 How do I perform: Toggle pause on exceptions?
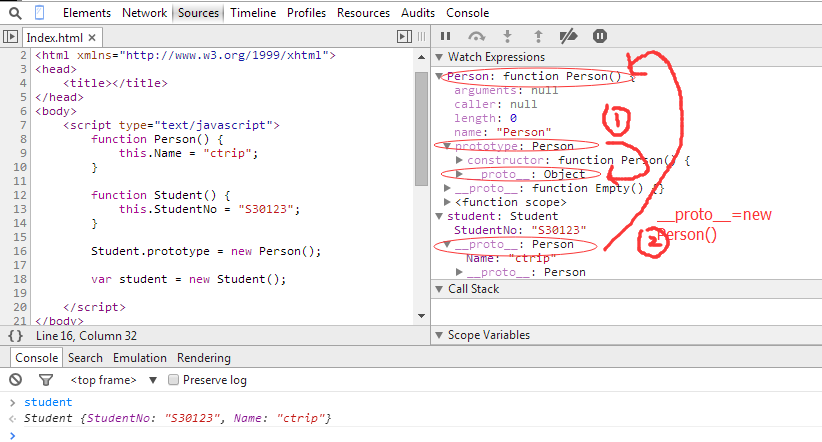[600, 36]
